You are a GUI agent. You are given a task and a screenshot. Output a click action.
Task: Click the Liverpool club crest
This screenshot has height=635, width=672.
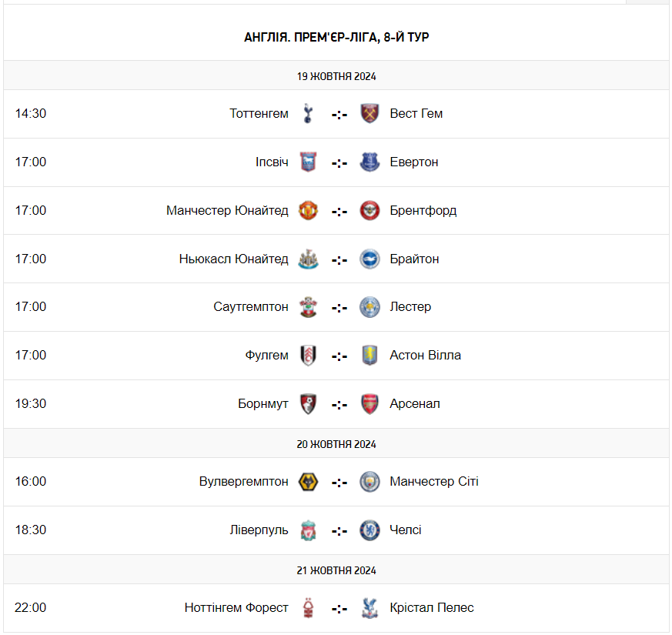tap(308, 530)
